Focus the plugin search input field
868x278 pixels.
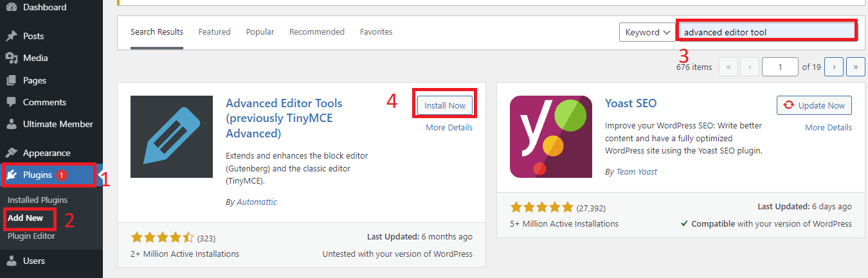(x=766, y=31)
